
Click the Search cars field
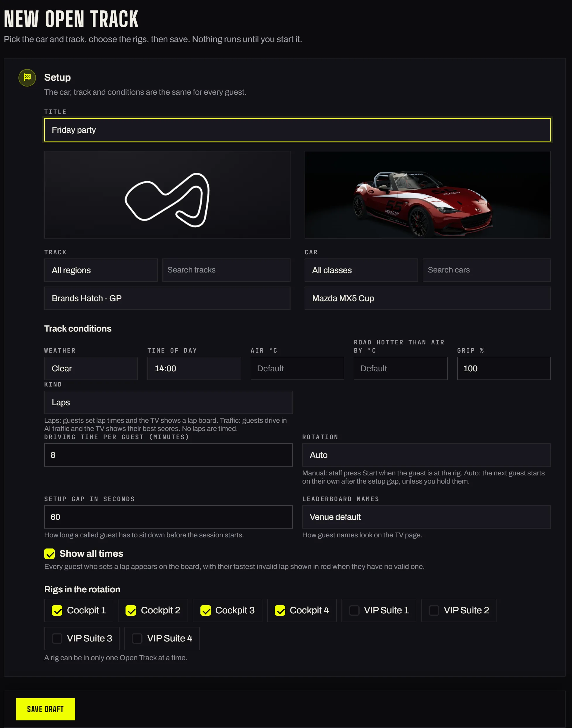point(487,270)
